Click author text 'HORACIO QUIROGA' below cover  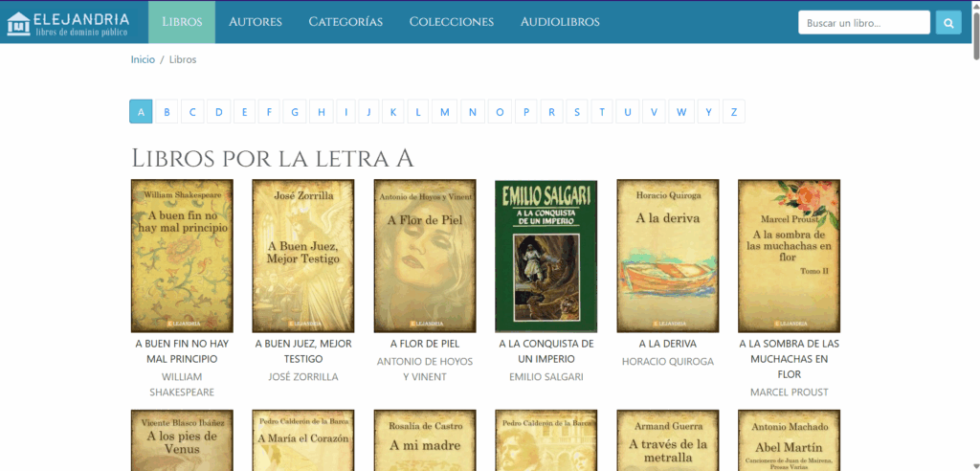667,362
